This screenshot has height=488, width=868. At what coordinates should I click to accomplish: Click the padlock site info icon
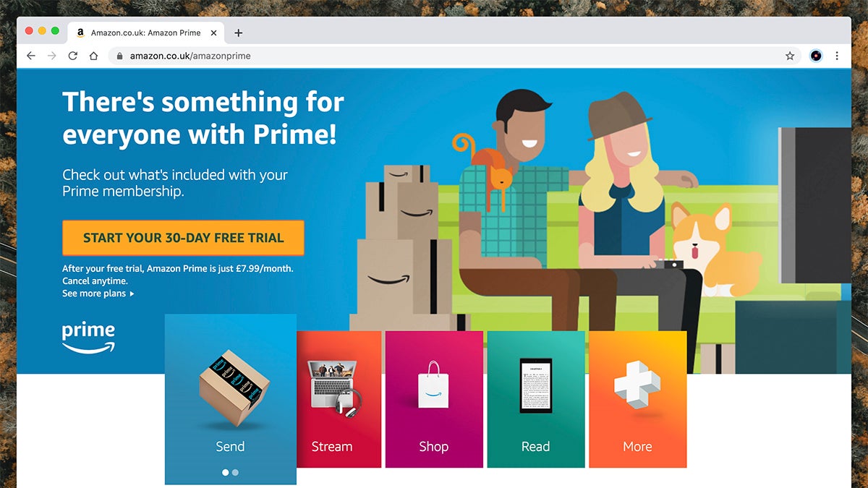point(120,56)
